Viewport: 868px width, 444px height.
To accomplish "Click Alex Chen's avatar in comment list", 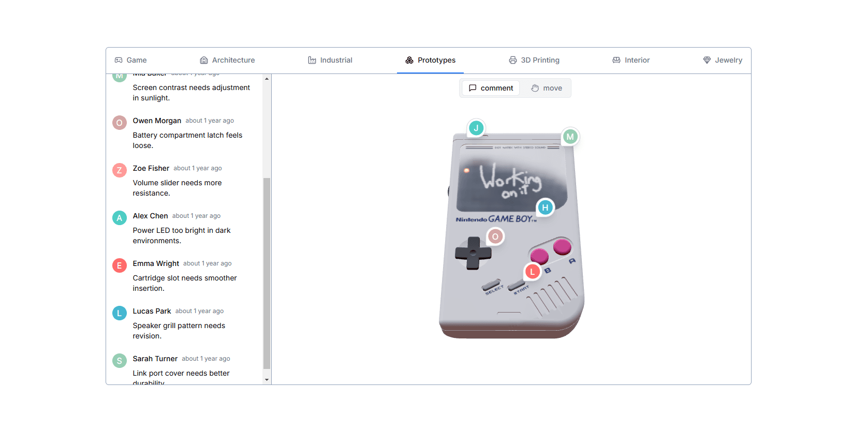I will click(120, 218).
